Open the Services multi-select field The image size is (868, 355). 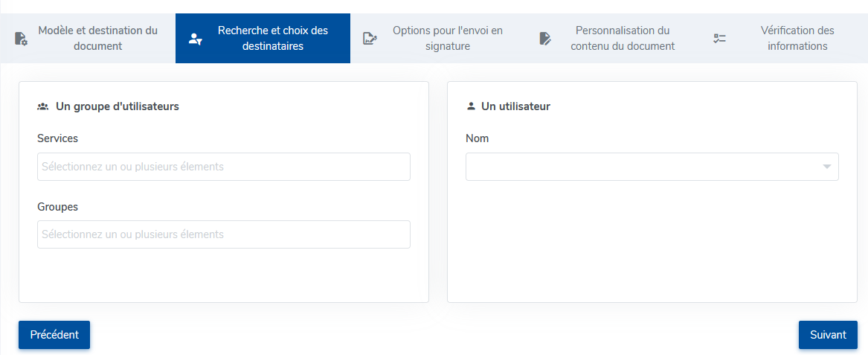[224, 167]
